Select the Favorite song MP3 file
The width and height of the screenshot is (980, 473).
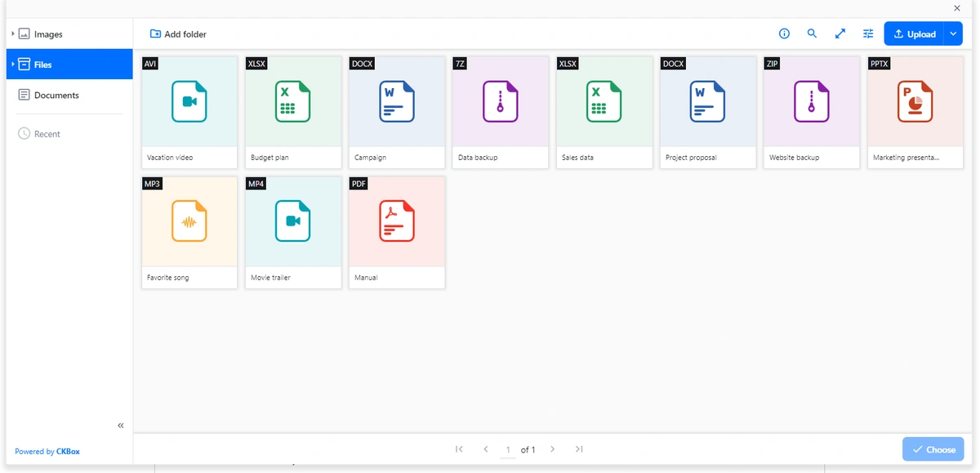click(x=189, y=232)
